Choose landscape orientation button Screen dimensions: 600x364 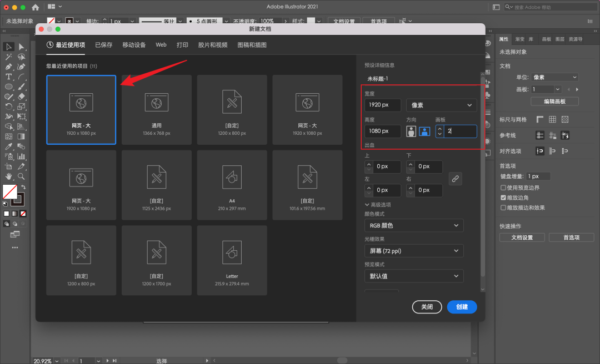(x=424, y=131)
